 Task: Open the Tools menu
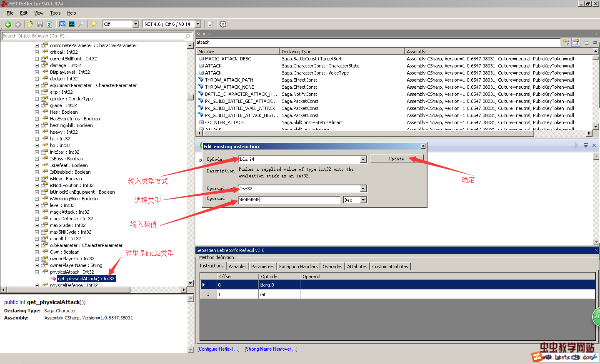pos(55,13)
